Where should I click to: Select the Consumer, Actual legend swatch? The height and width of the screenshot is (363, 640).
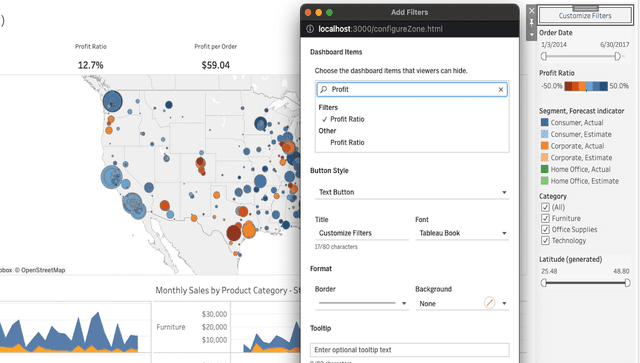tap(544, 122)
